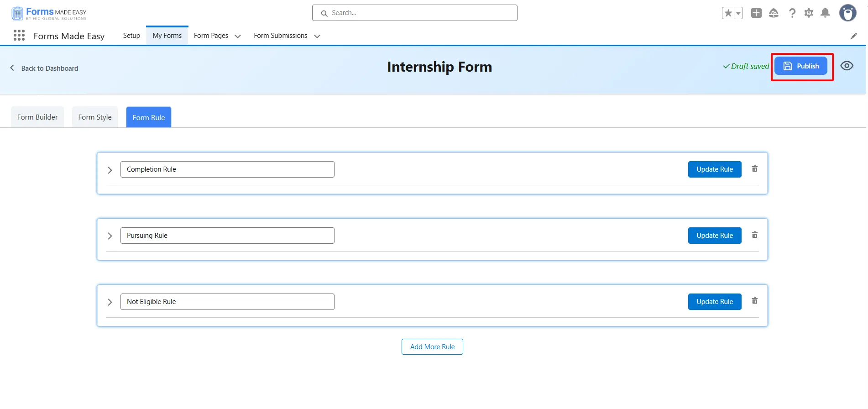The height and width of the screenshot is (409, 868).
Task: Click the user profile avatar
Action: coord(847,13)
